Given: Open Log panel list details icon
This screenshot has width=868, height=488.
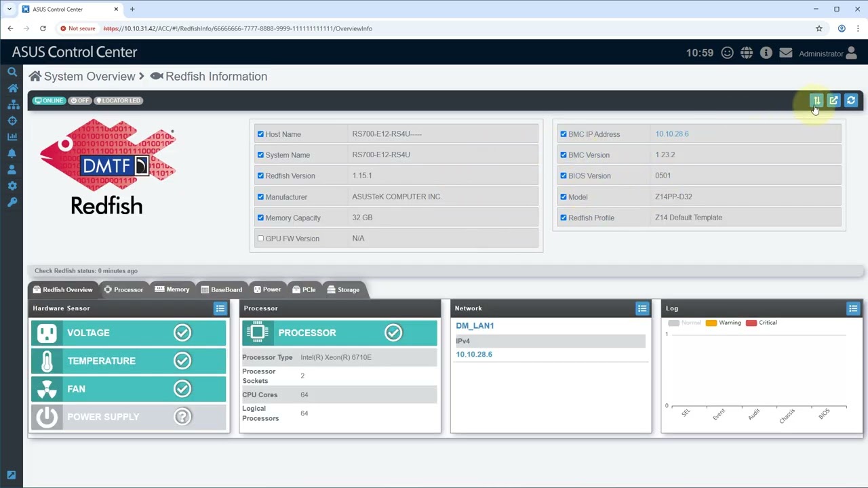Looking at the screenshot, I should click(853, 308).
